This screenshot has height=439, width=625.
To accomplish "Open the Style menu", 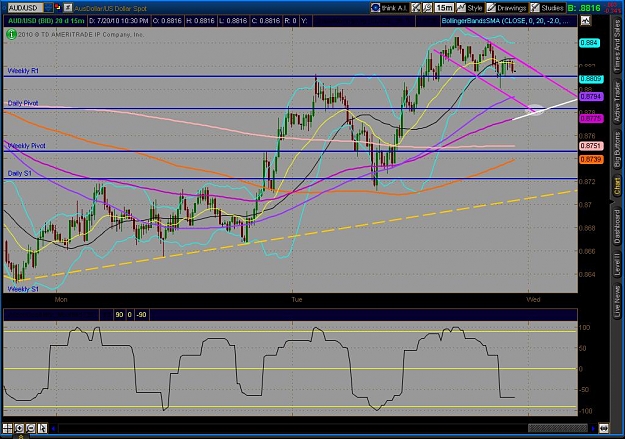I will [x=470, y=8].
